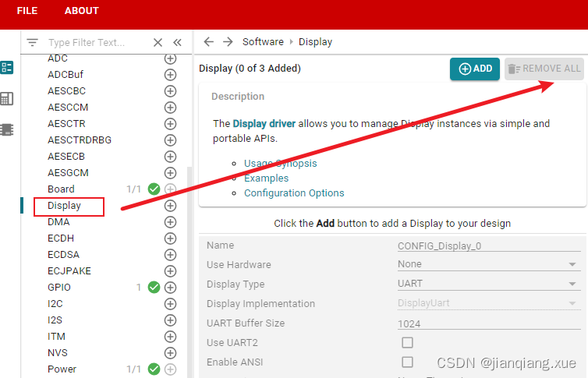Open the filter options icon
Screen dimensions: 588x378
[x=33, y=42]
